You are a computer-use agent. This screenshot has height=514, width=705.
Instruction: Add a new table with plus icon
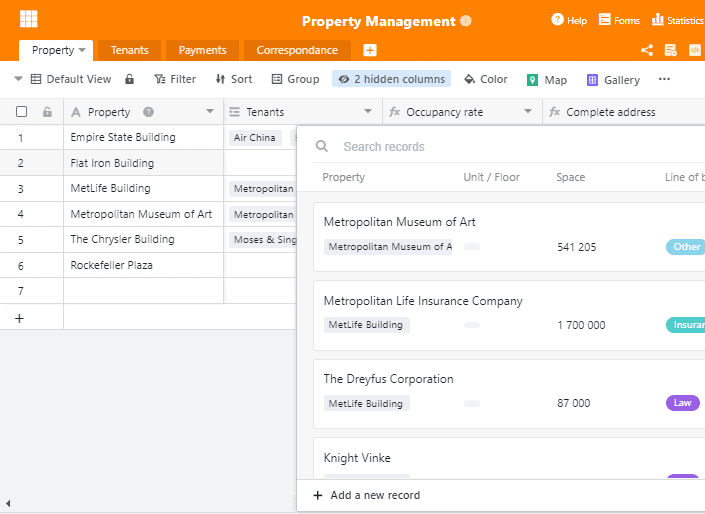tap(370, 50)
